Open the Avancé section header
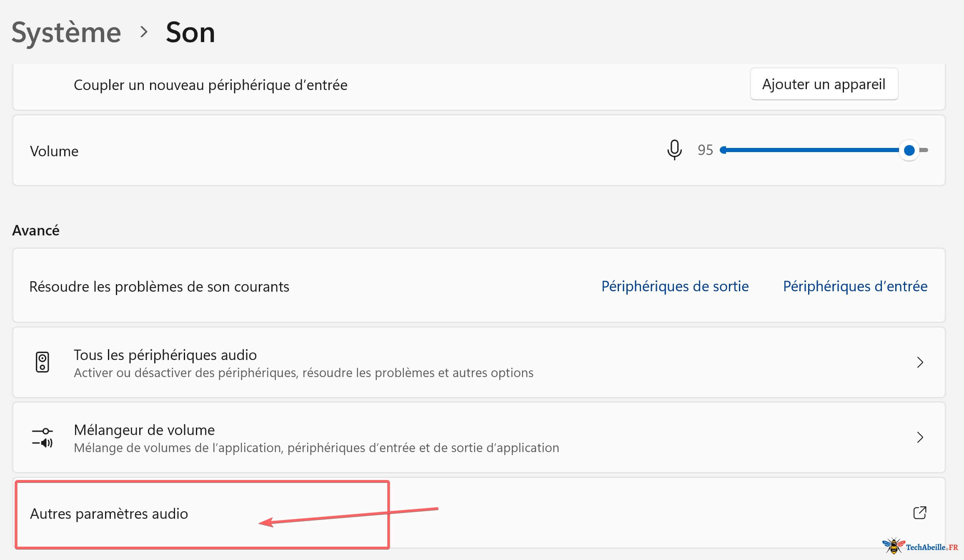964x560 pixels. (35, 230)
